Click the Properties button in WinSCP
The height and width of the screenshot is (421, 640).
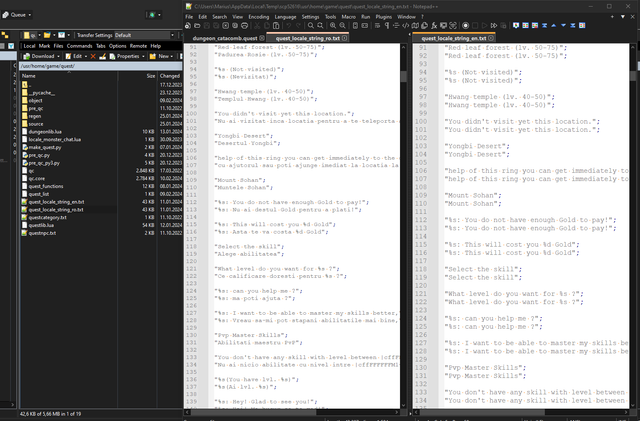(x=124, y=56)
